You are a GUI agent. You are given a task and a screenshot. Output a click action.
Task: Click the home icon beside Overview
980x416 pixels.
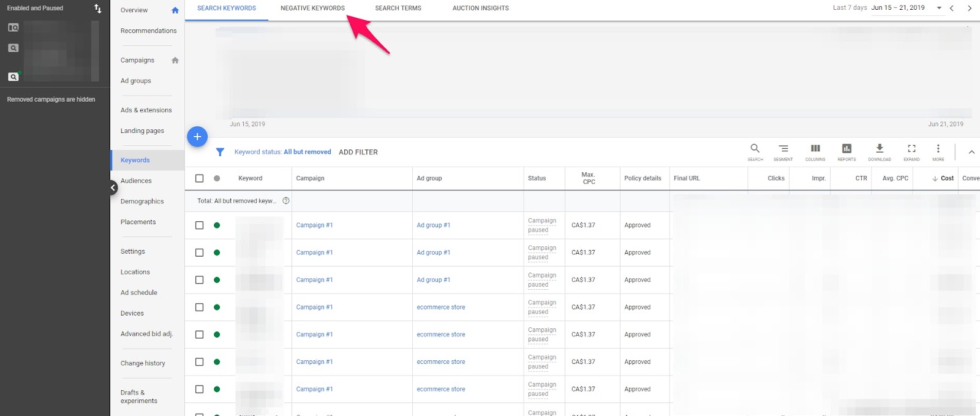175,10
